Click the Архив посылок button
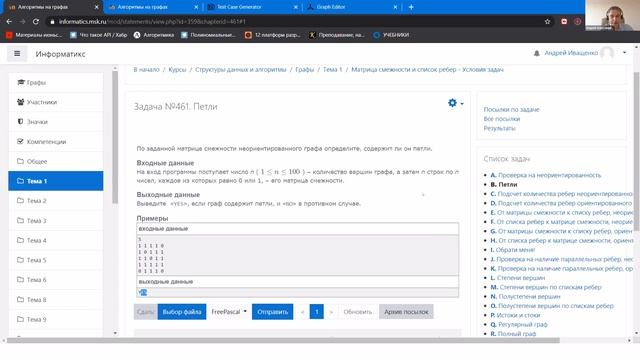 (406, 312)
